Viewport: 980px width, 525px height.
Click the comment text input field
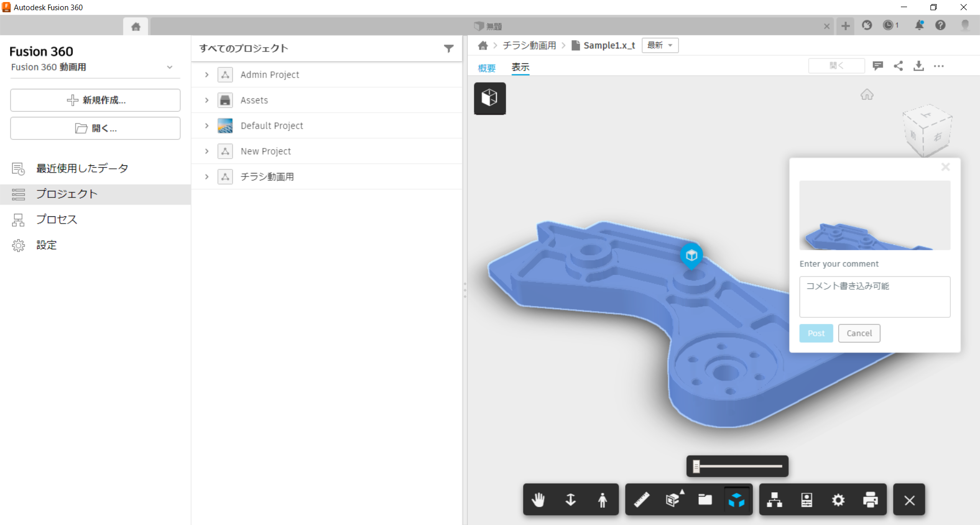(875, 297)
